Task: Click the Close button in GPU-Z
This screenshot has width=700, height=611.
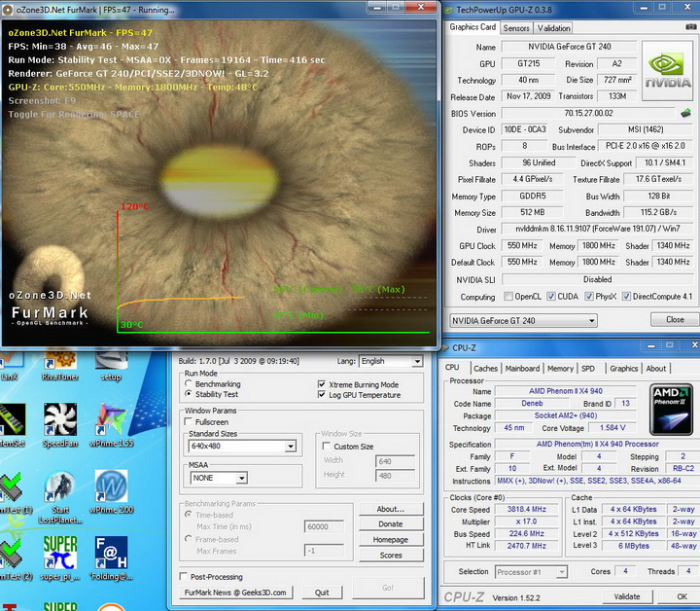Action: click(675, 320)
